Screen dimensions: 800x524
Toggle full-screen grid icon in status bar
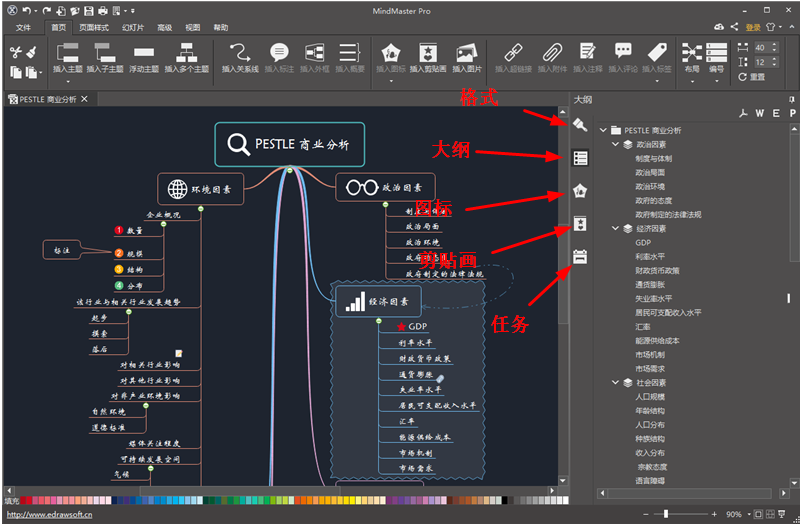pyautogui.click(x=770, y=514)
